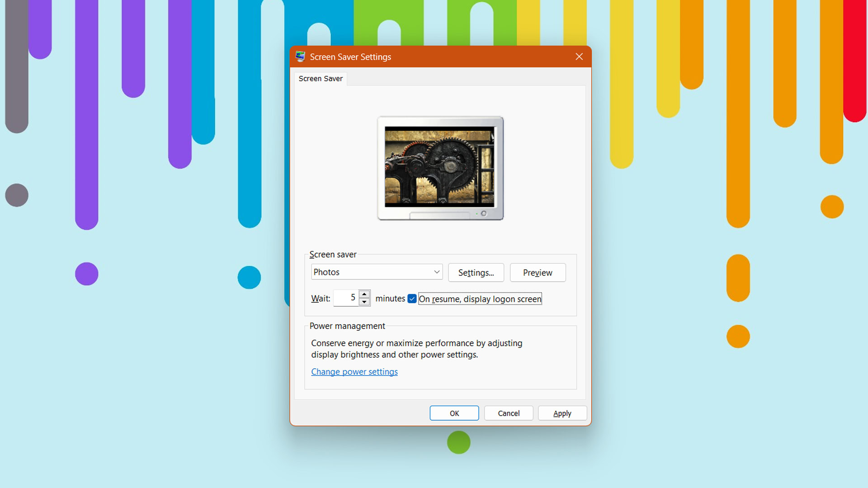The height and width of the screenshot is (488, 868).
Task: Increase wait time with up spinner arrow
Action: coord(364,294)
